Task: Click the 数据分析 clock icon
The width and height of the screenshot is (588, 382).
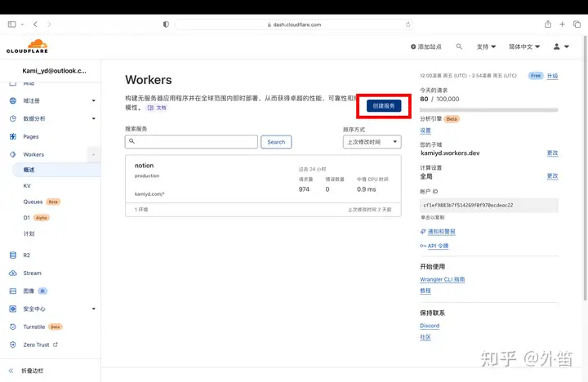Action: pyautogui.click(x=13, y=118)
